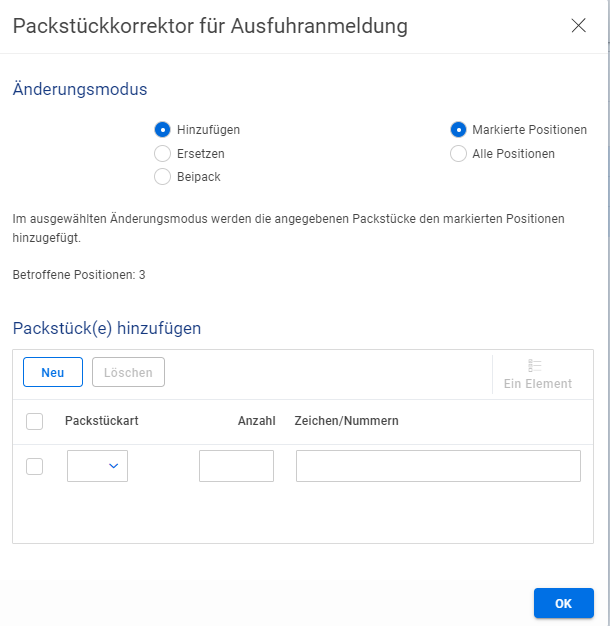Screen dimensions: 610x626
Task: Click the Packstückart column header
Action: tap(101, 422)
